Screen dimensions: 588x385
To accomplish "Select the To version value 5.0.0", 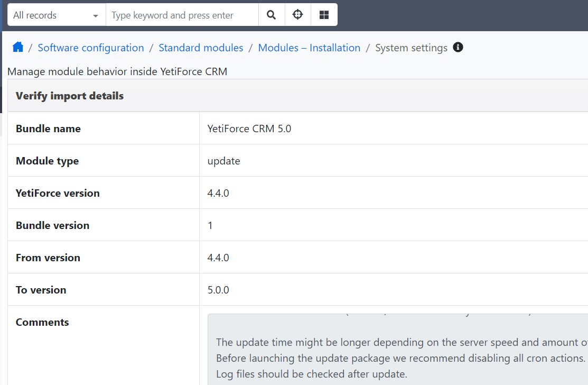I will pyautogui.click(x=218, y=290).
